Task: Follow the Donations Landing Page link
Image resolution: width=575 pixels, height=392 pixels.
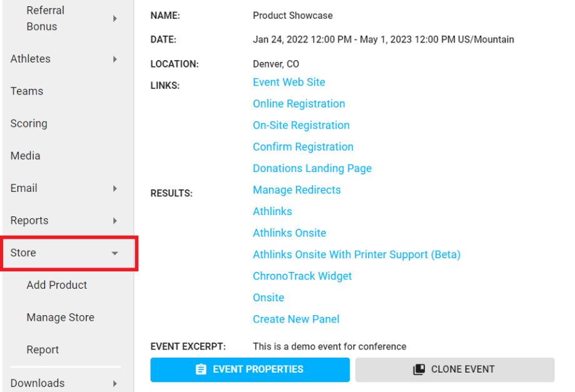Action: (312, 169)
